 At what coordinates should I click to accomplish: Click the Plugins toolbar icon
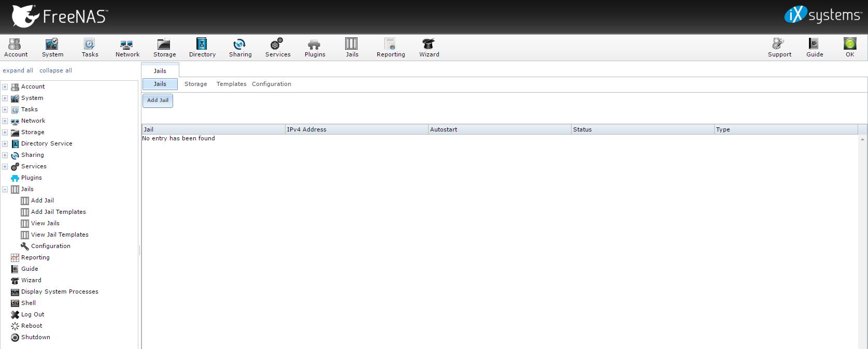coord(315,48)
